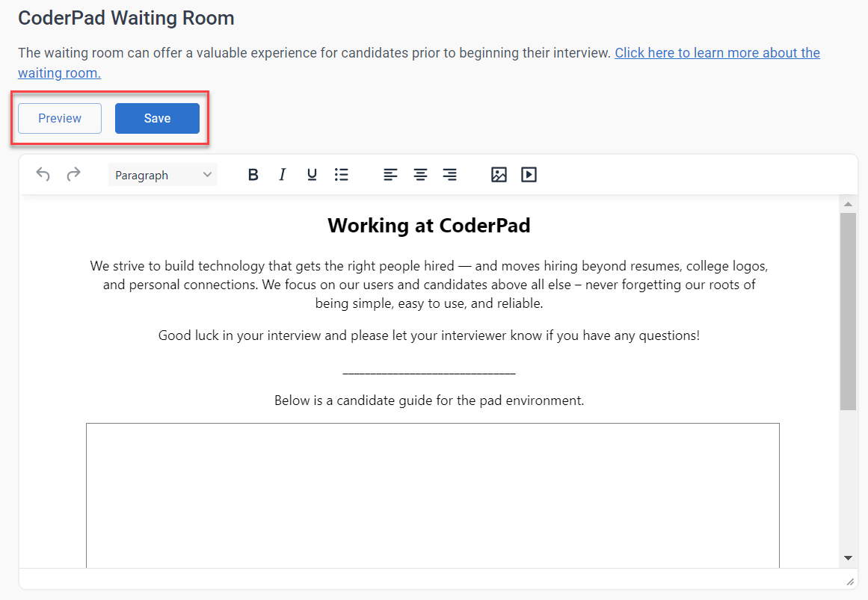Toggle italic formatting
This screenshot has width=868, height=600.
282,175
